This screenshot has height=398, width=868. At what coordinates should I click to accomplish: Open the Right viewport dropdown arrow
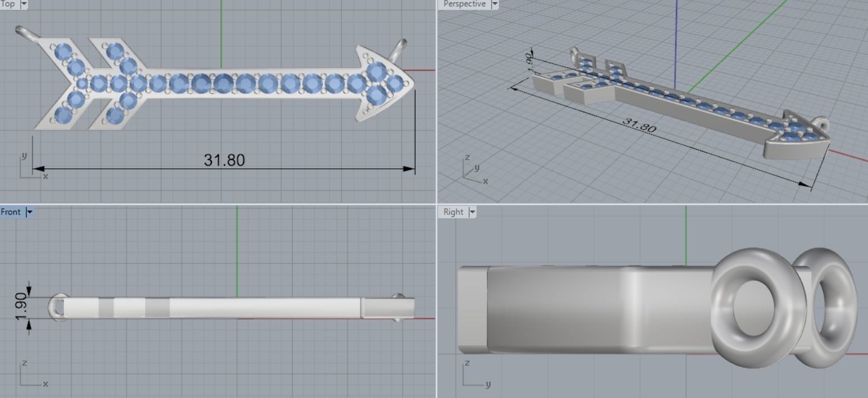472,212
